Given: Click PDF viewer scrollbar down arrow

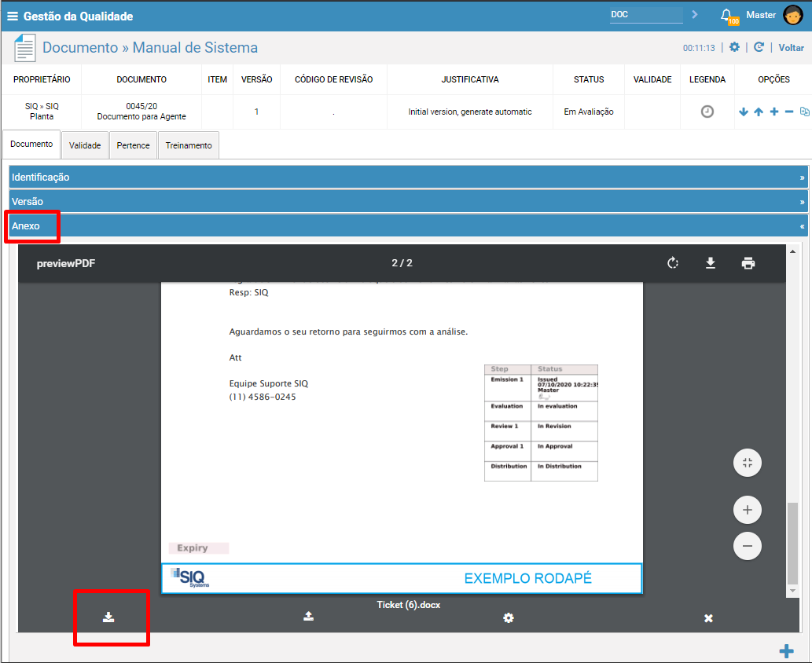Looking at the screenshot, I should (792, 591).
